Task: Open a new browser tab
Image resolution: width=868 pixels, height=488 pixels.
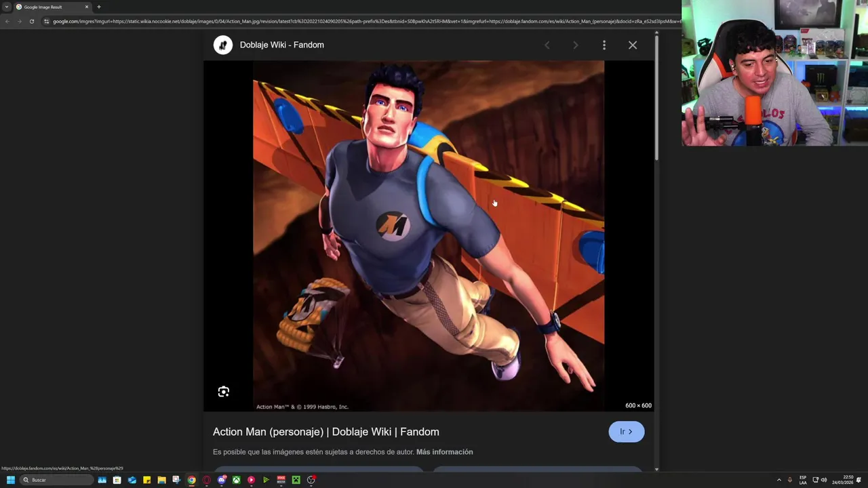Action: click(x=99, y=7)
